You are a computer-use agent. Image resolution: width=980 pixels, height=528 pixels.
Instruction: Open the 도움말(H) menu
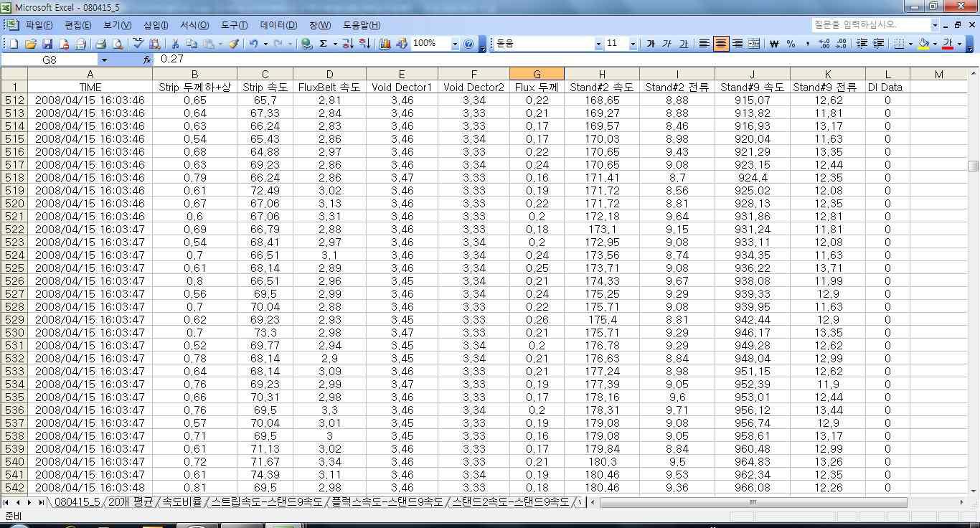[x=362, y=25]
